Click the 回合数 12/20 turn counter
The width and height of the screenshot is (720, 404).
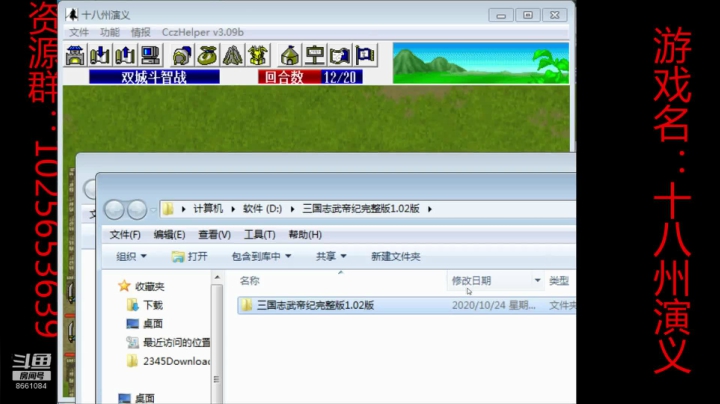(310, 77)
